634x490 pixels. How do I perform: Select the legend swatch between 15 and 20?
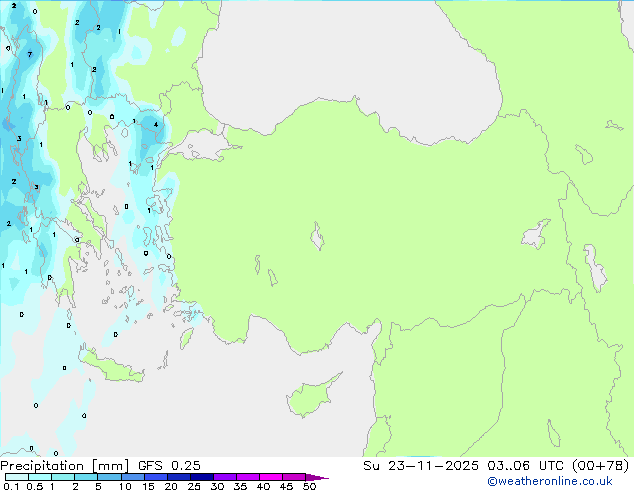point(155,477)
